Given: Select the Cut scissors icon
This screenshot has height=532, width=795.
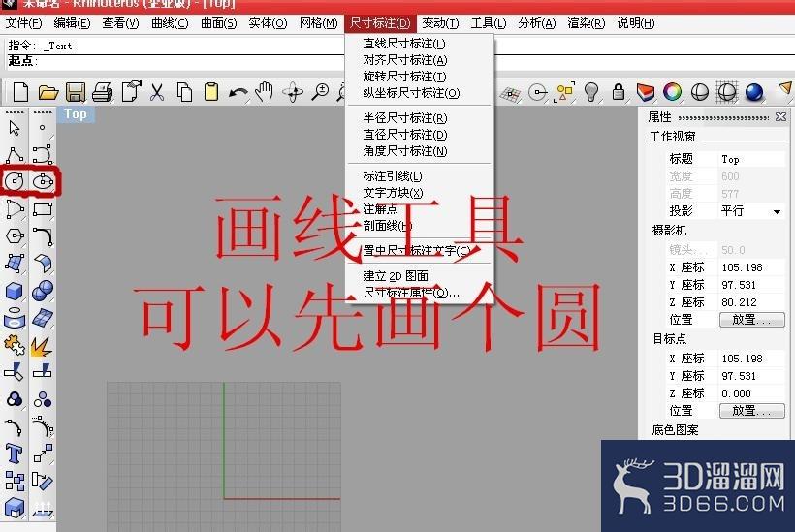Looking at the screenshot, I should tap(157, 92).
